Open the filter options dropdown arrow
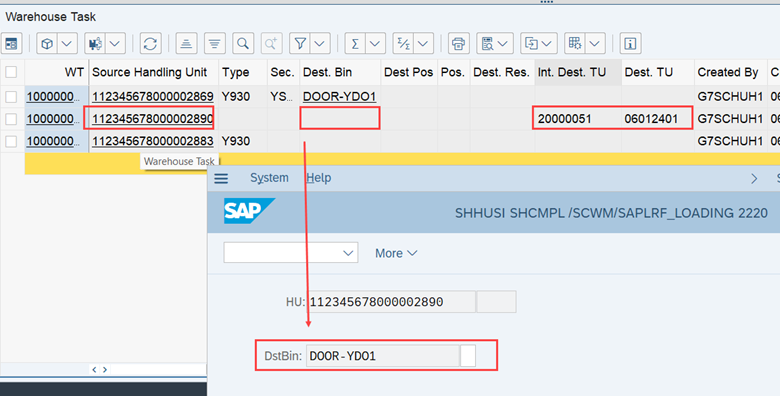Screen dimensions: 780x396 (x=320, y=44)
